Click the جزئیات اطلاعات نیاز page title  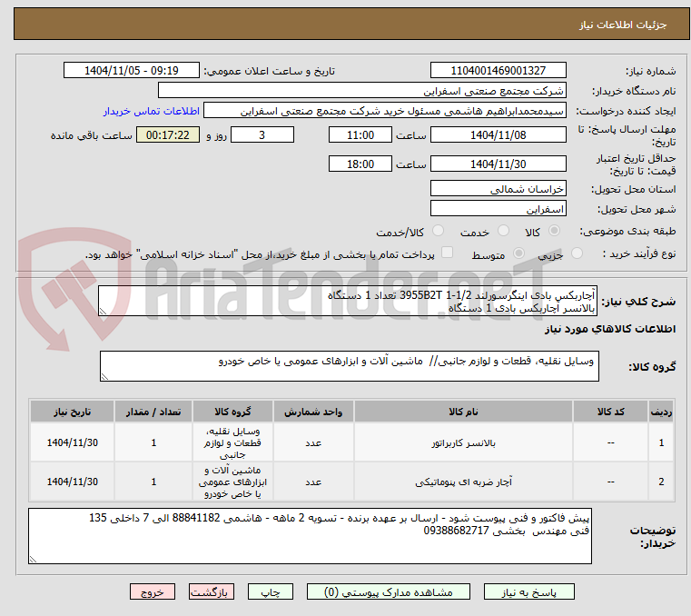[623, 25]
